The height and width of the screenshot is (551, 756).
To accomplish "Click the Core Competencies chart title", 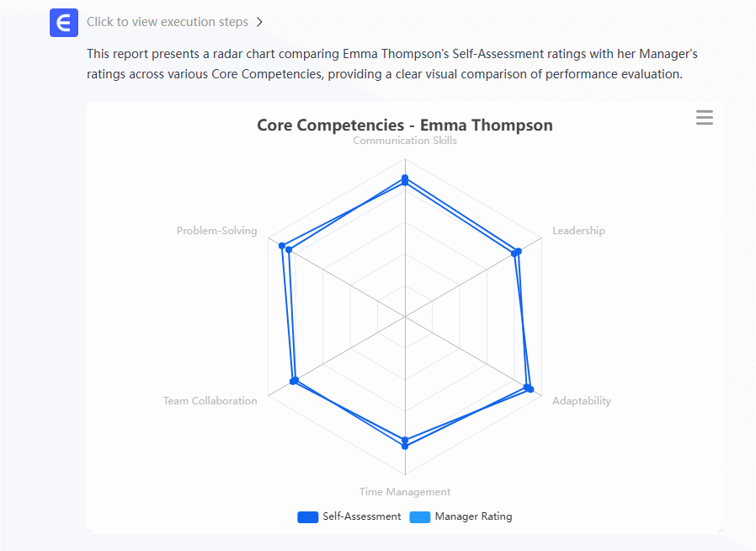I will (x=405, y=126).
